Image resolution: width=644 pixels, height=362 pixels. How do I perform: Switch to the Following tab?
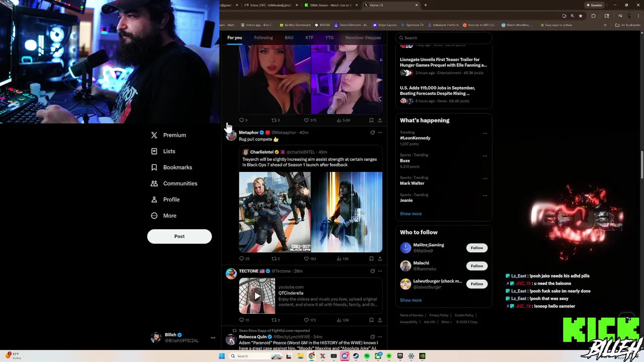(x=263, y=38)
